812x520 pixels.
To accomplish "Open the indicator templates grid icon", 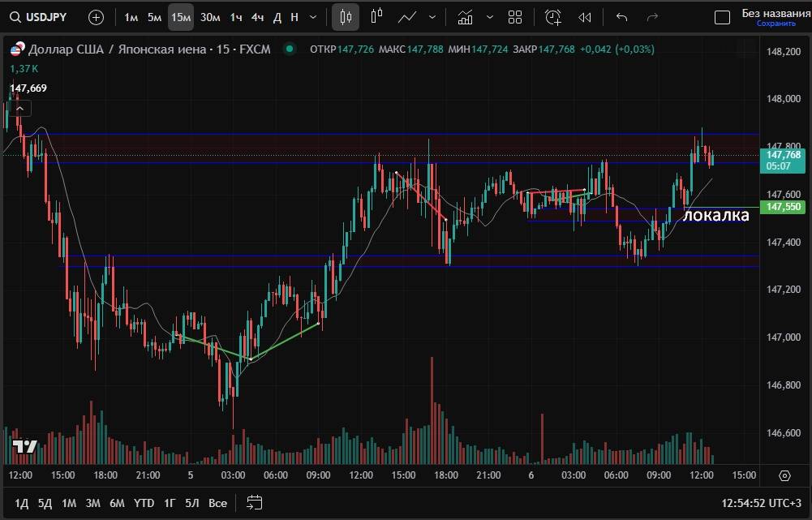I will 515,17.
